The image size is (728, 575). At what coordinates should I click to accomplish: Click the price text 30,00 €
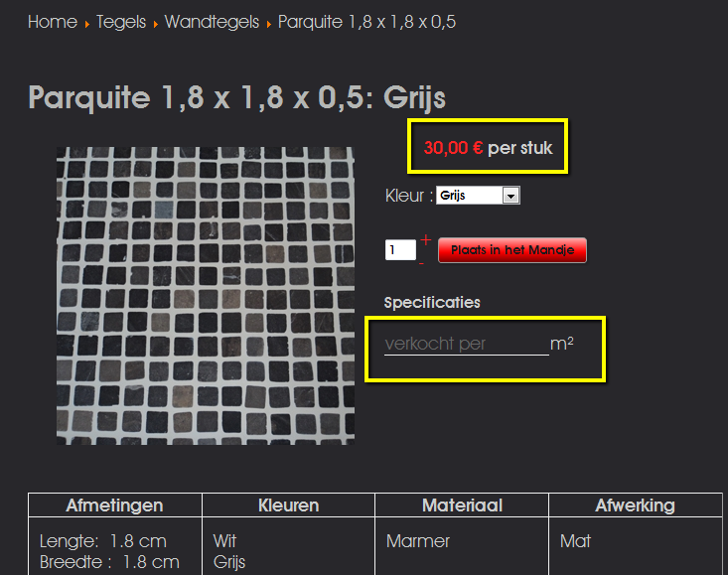click(x=453, y=148)
